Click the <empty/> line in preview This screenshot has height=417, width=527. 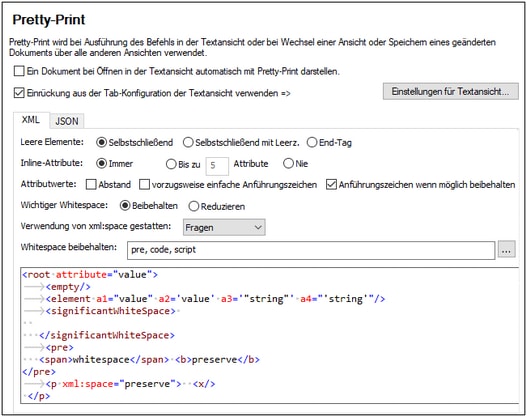pyautogui.click(x=68, y=287)
